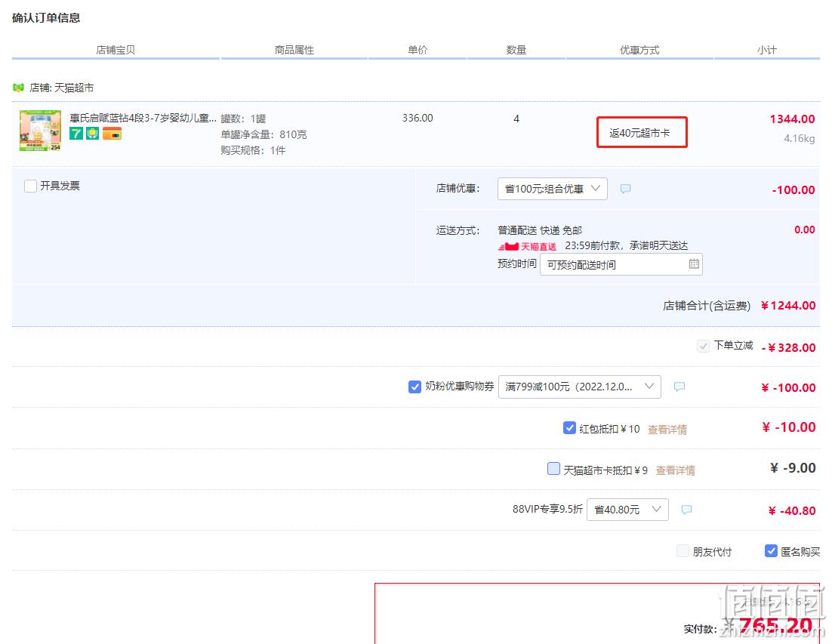The height and width of the screenshot is (644, 832).
Task: Click the store total ¥1244.00
Action: 788,306
